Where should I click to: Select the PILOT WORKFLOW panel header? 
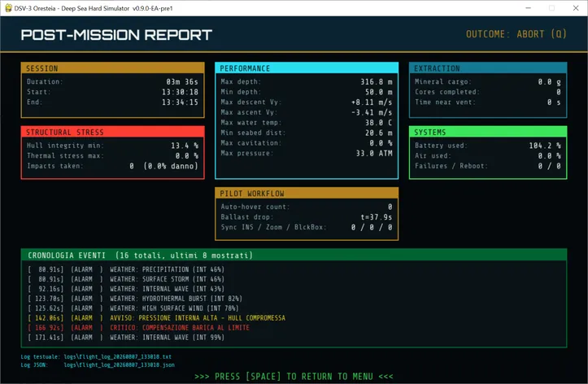307,194
